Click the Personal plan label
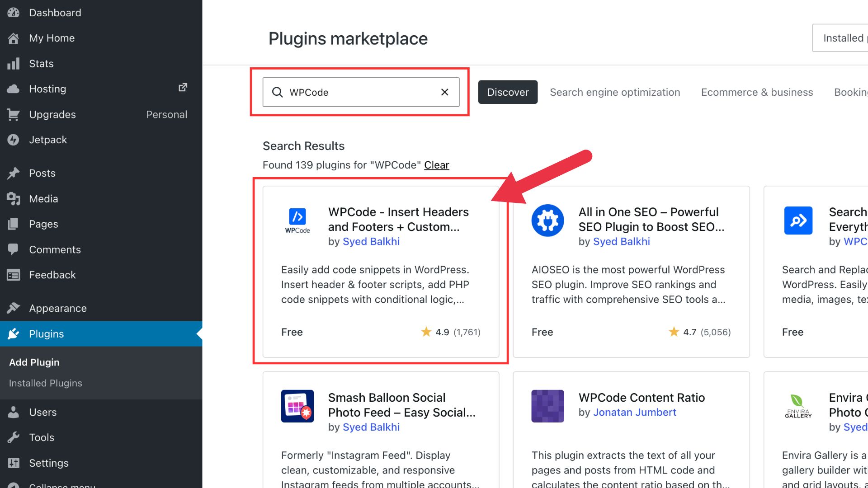This screenshot has width=868, height=488. pyautogui.click(x=166, y=115)
